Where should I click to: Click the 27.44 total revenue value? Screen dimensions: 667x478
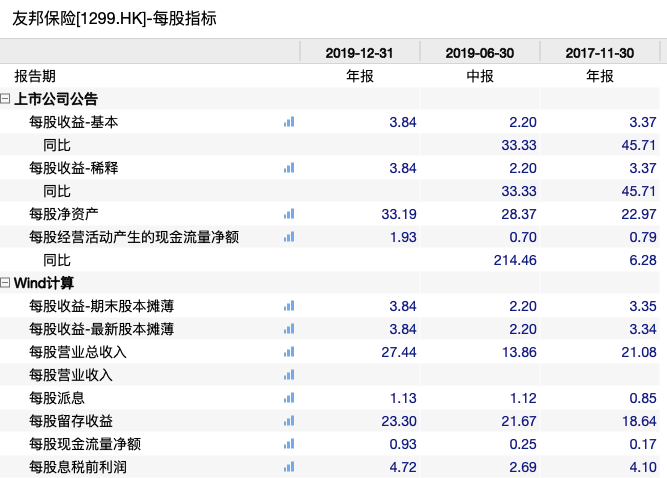(x=399, y=352)
